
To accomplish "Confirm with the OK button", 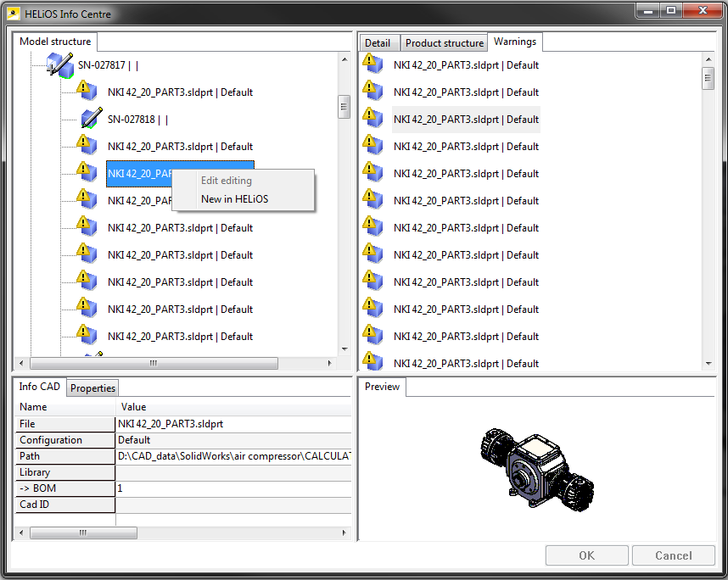I will click(x=587, y=555).
